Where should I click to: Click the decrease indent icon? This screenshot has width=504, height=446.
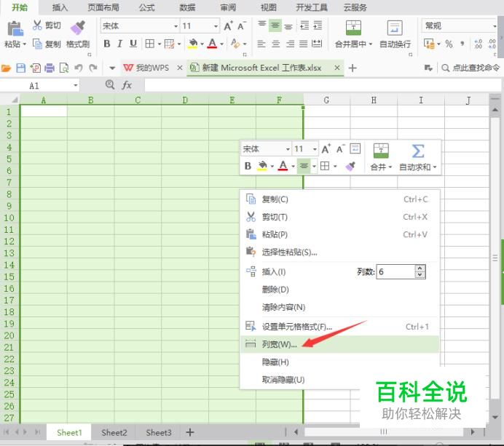[304, 25]
